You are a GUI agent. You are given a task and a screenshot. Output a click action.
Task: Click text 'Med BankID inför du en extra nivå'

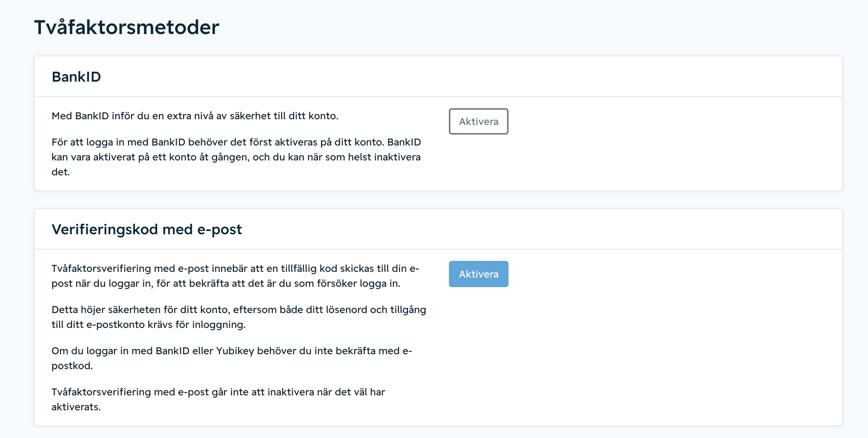click(x=195, y=116)
